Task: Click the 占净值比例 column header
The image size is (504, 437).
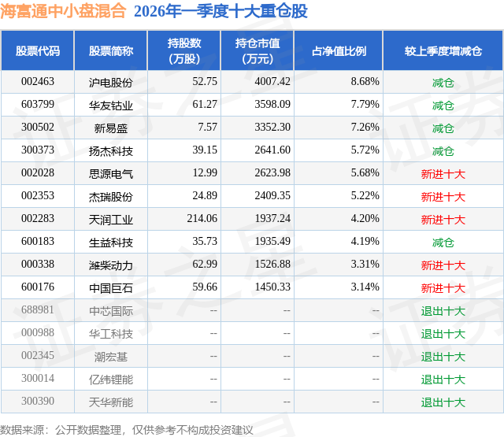Action: point(339,50)
